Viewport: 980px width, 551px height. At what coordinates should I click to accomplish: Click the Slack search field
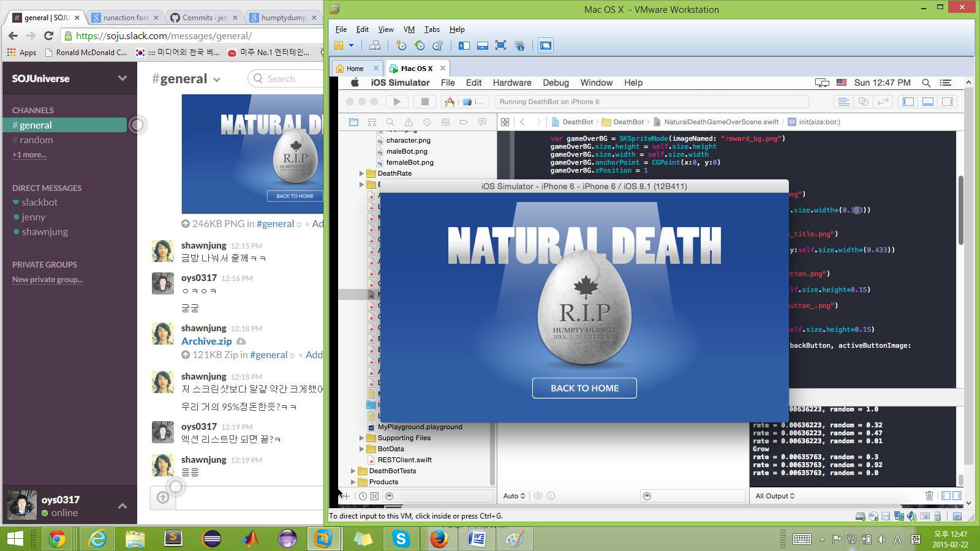[x=285, y=78]
